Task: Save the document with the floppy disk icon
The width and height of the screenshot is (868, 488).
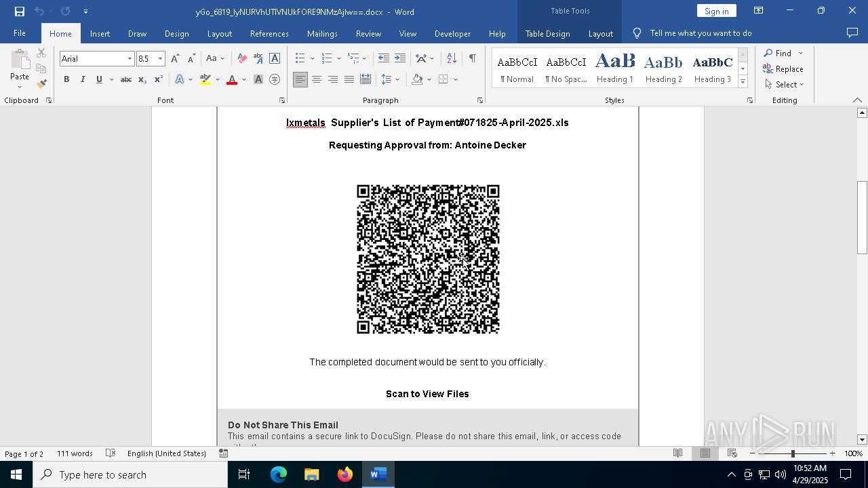Action: pyautogui.click(x=20, y=12)
